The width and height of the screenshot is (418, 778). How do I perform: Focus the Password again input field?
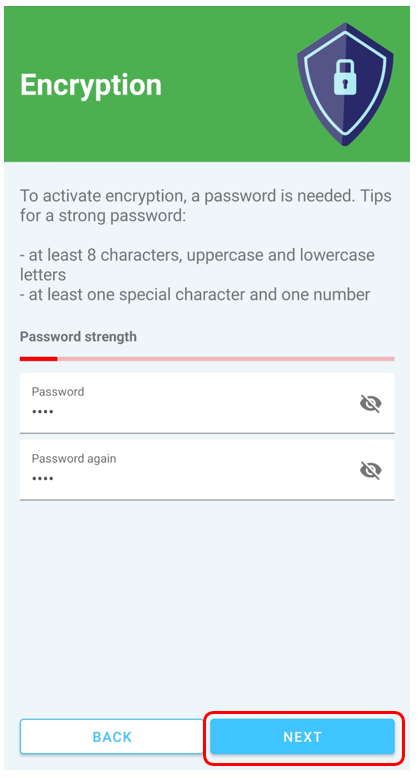(207, 470)
